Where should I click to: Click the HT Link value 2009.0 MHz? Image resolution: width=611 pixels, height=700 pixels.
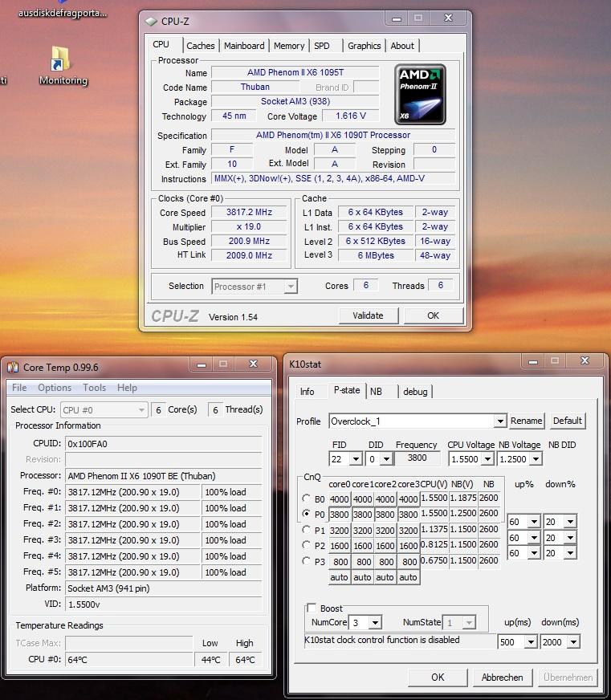pyautogui.click(x=249, y=255)
